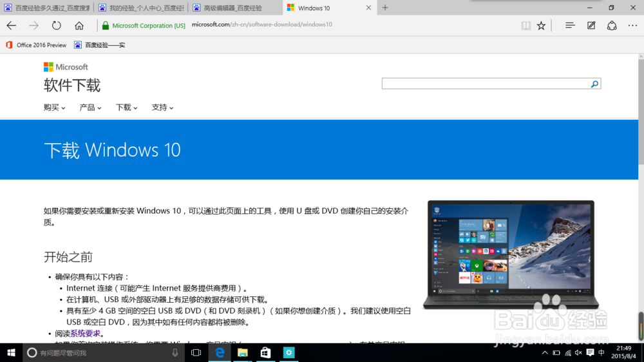Viewport: 644px width, 362px height.
Task: Go back to the previous page
Action: [12, 26]
